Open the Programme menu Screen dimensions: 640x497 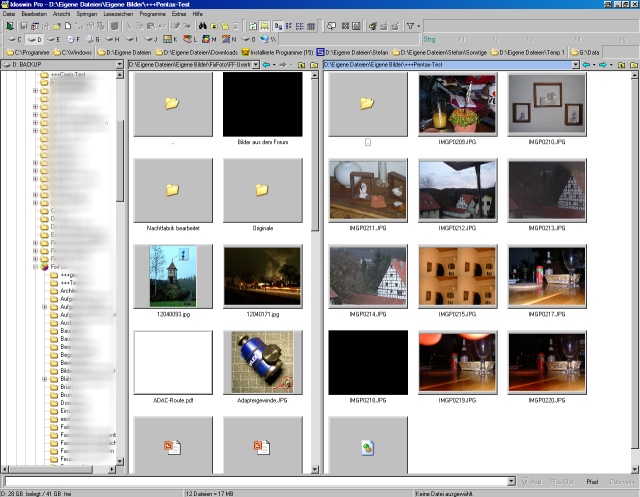[152, 14]
